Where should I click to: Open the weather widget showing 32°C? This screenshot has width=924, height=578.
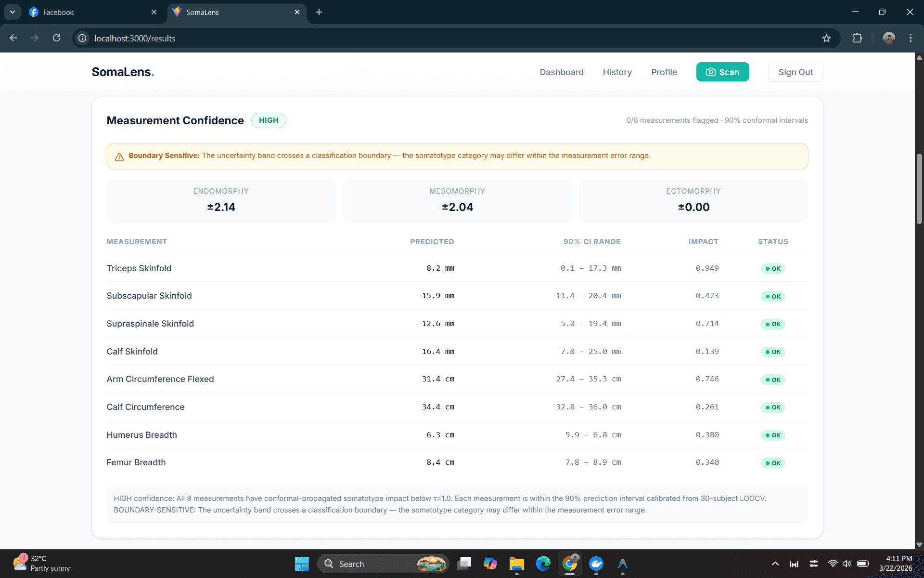pyautogui.click(x=41, y=563)
